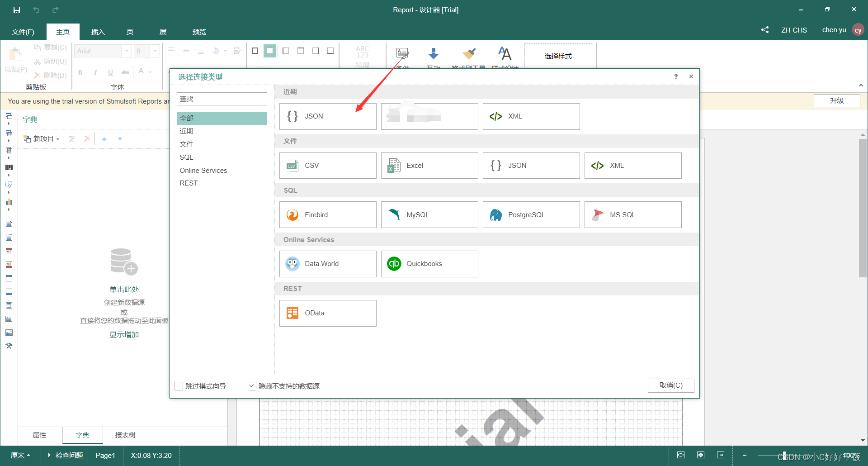
Task: Choose the XML tile in the recent section
Action: coord(531,116)
